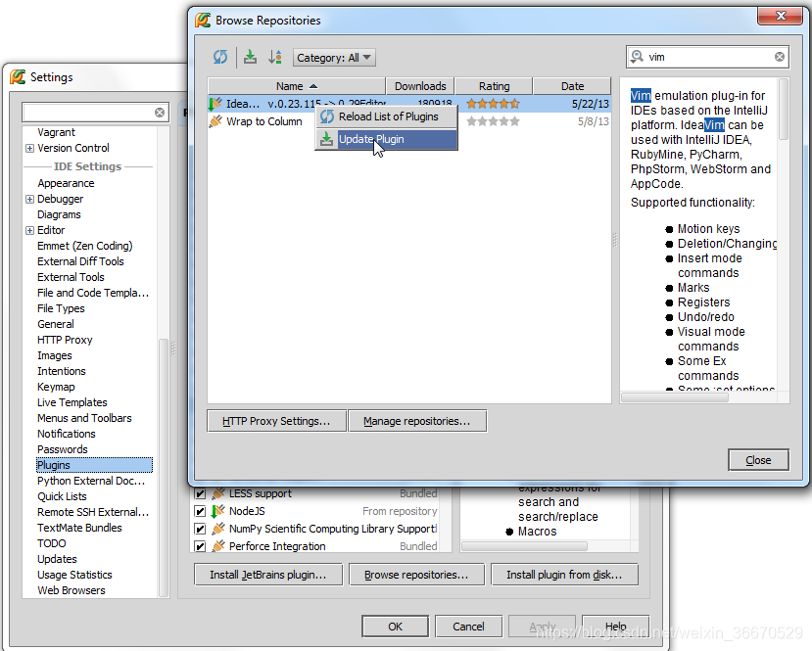Expand the Editor tree node
This screenshot has width=812, height=651.
click(30, 230)
